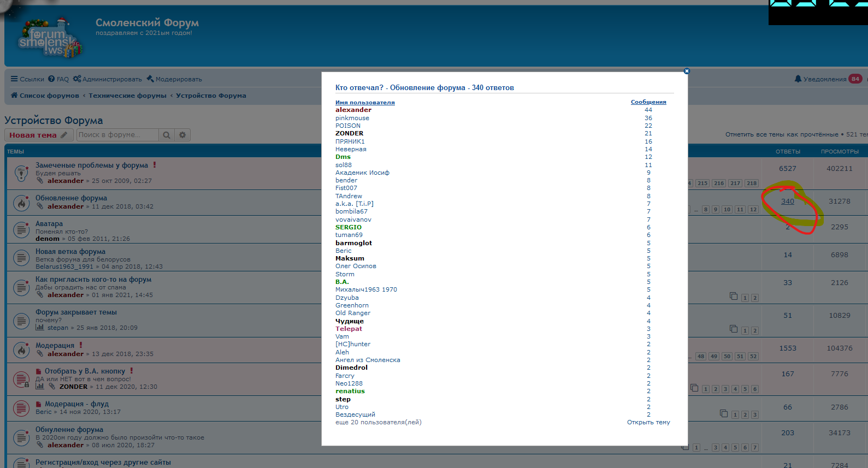Go to page 52 of Модерация topic
This screenshot has height=468, width=868.
point(753,356)
